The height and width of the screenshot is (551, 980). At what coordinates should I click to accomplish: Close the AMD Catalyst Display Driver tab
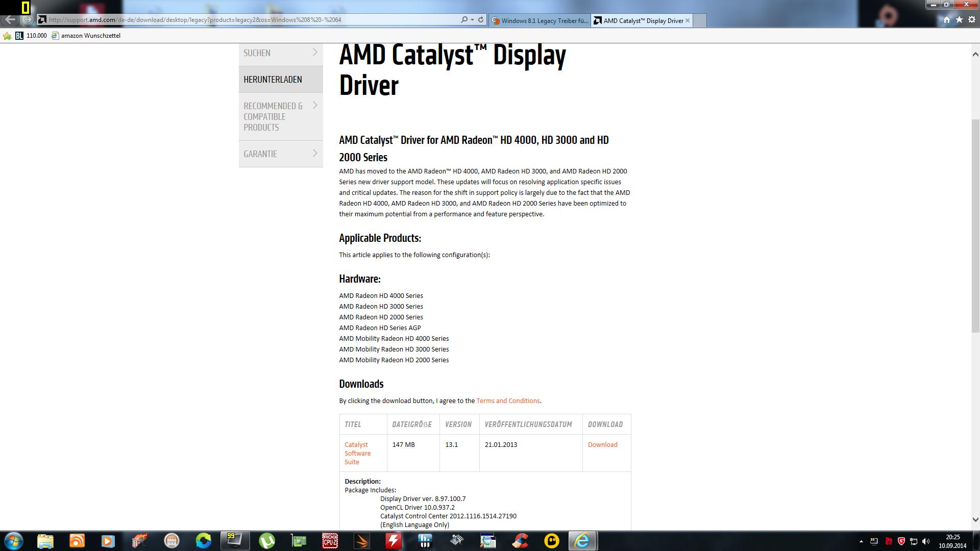(x=688, y=21)
